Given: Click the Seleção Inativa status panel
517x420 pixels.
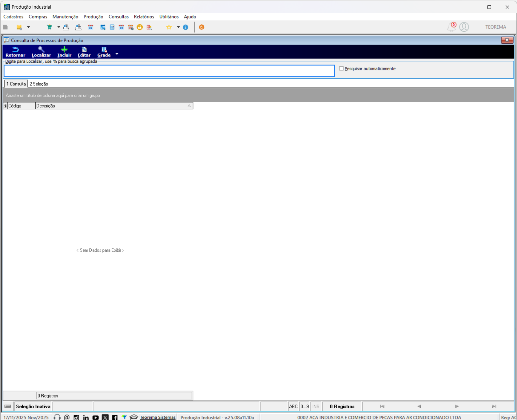Looking at the screenshot, I should point(33,406).
